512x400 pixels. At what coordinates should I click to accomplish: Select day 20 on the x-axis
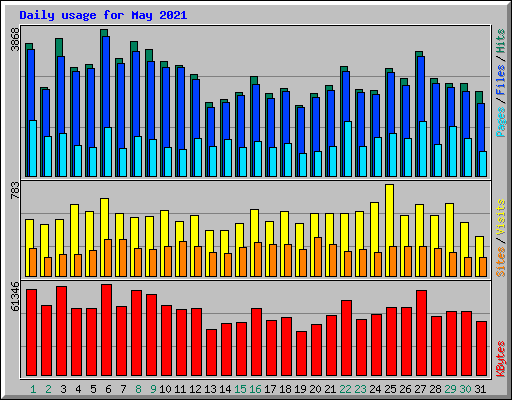pyautogui.click(x=315, y=389)
